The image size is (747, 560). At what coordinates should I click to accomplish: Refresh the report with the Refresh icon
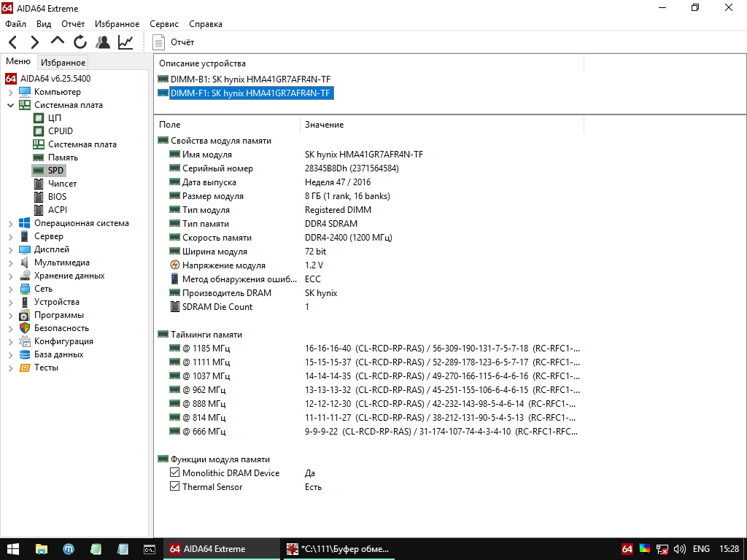click(x=80, y=42)
